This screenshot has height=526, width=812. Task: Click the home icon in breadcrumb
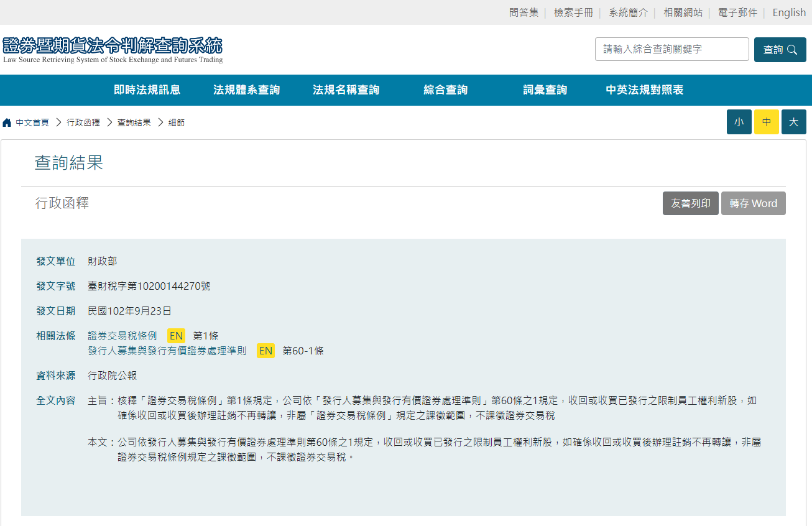[x=7, y=122]
